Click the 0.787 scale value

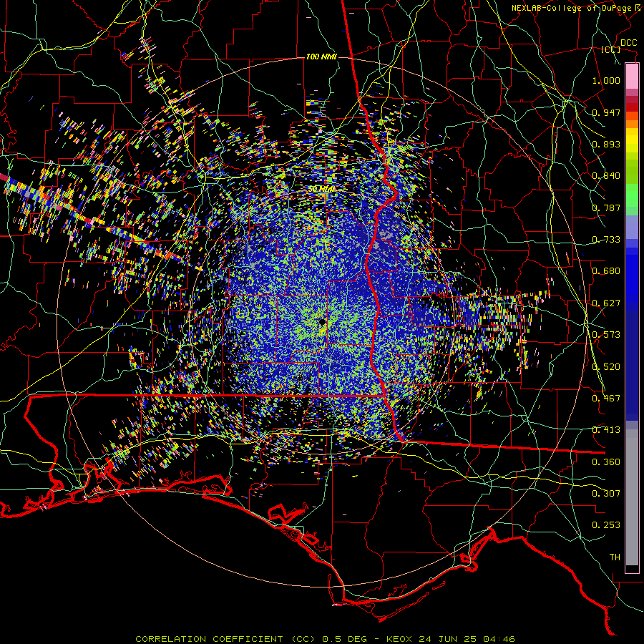point(606,208)
